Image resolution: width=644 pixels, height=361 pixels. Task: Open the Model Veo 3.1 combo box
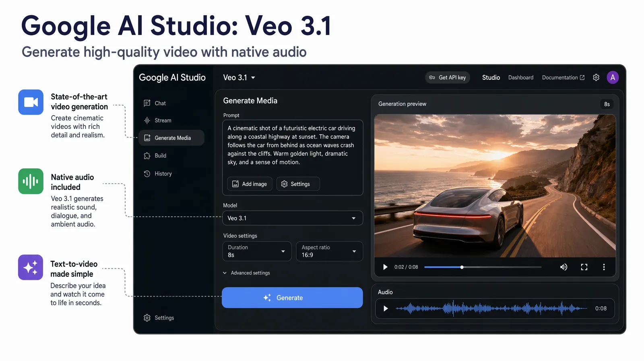pos(293,218)
